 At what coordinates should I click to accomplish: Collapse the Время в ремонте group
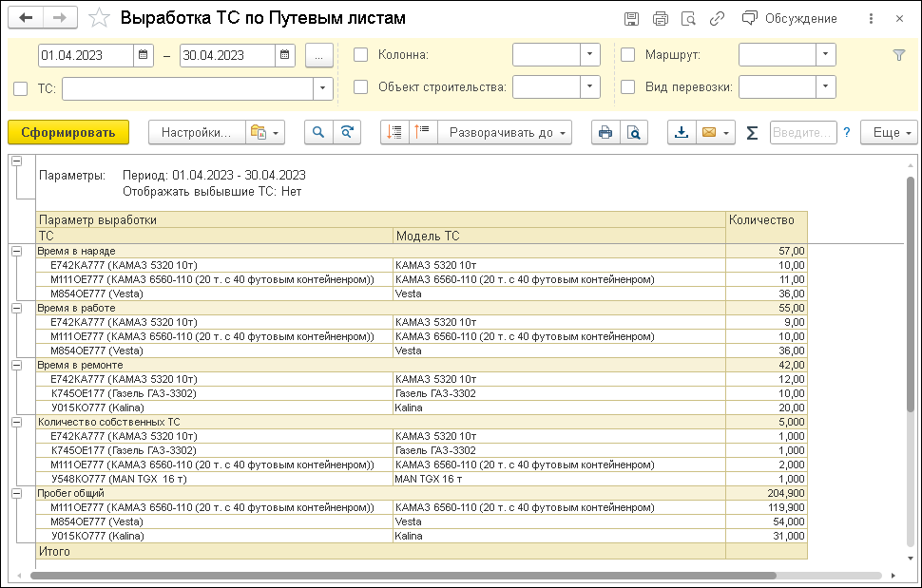16,365
